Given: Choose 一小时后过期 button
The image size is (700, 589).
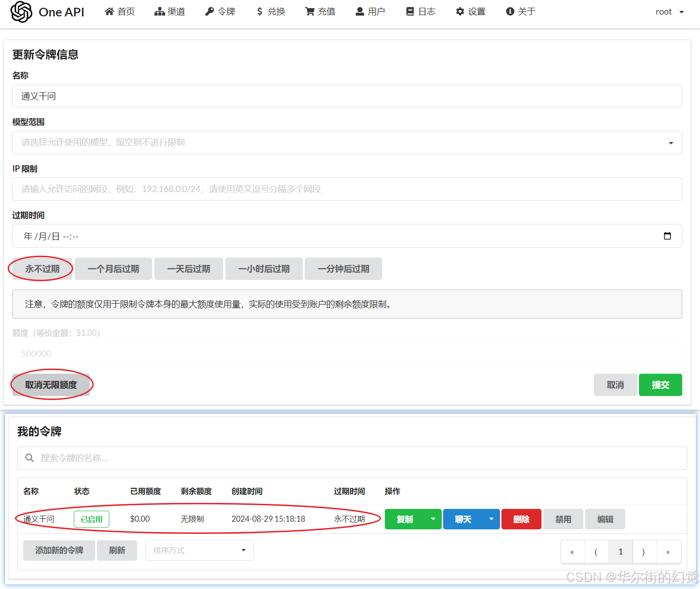Looking at the screenshot, I should 264,269.
